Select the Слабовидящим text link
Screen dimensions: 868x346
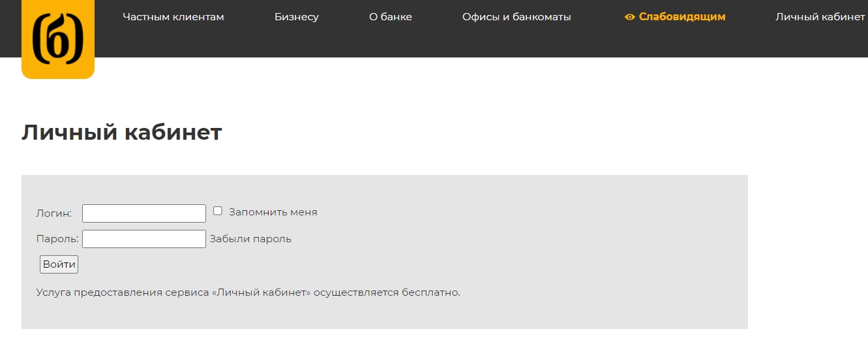pos(682,17)
